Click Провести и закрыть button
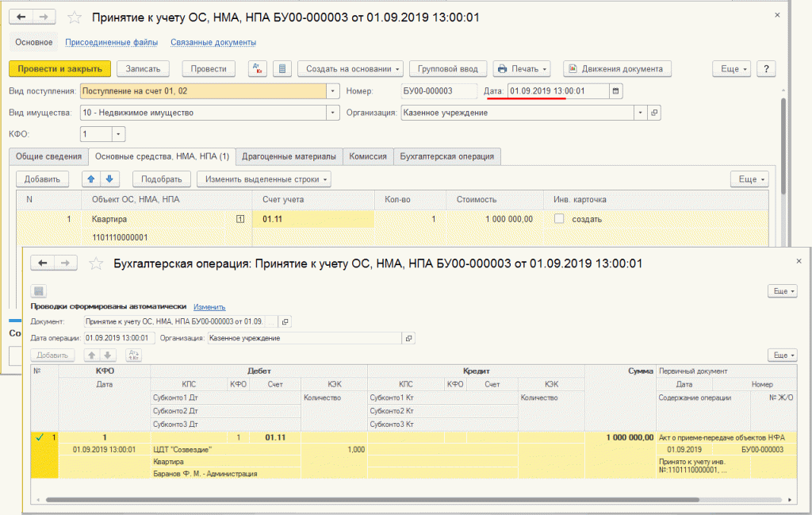This screenshot has width=812, height=515. coord(60,69)
